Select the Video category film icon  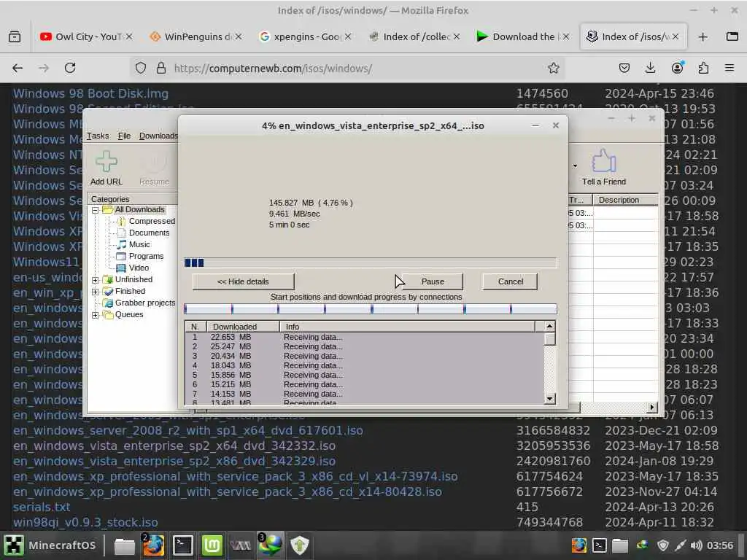[121, 268]
